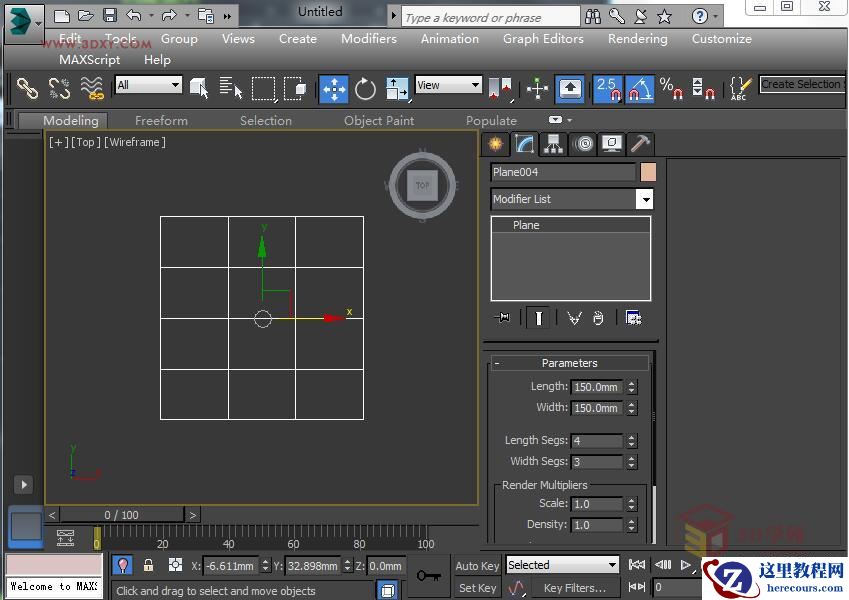Open Configure Modifier Sets
The height and width of the screenshot is (600, 849).
coord(634,318)
